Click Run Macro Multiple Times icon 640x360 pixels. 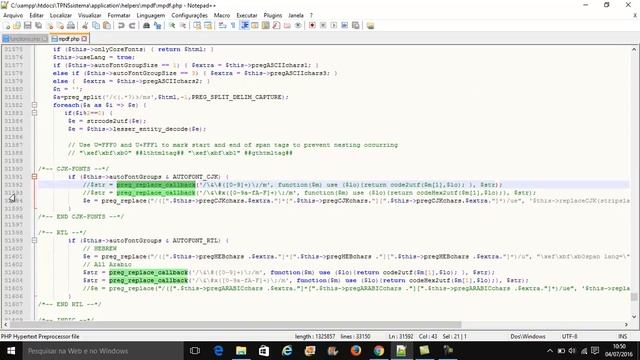(344, 26)
